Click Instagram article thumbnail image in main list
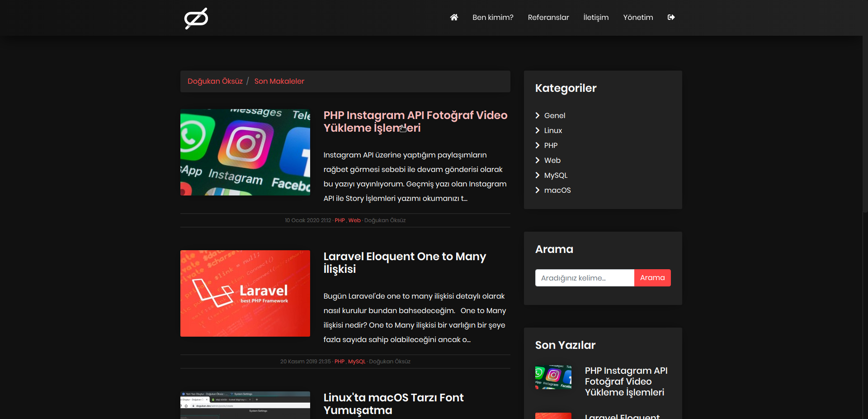This screenshot has height=419, width=868. pos(245,152)
